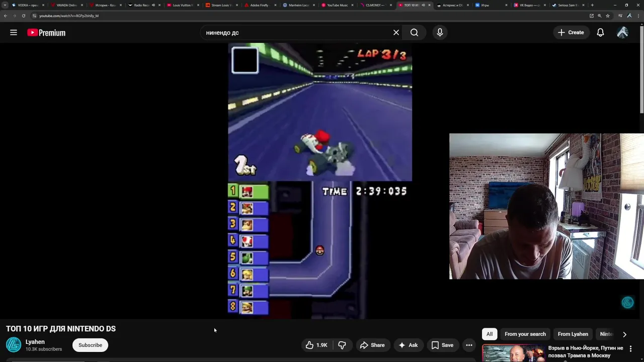Go back in browser history
This screenshot has width=644, height=362.
pyautogui.click(x=5, y=16)
